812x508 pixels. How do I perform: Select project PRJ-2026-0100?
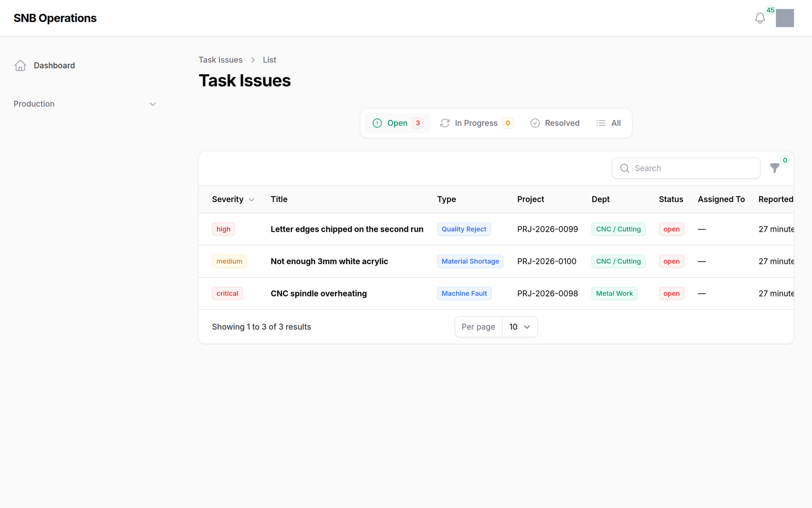(547, 262)
